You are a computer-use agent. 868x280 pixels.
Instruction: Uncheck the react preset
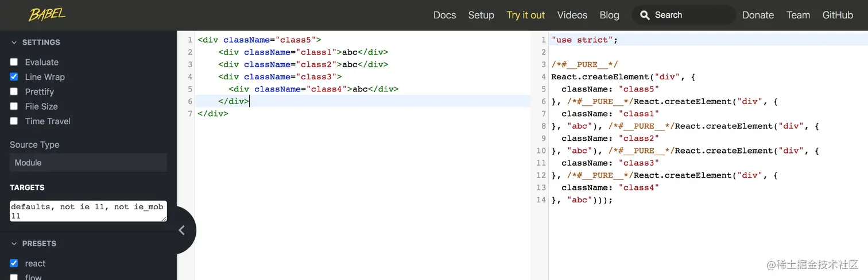14,263
